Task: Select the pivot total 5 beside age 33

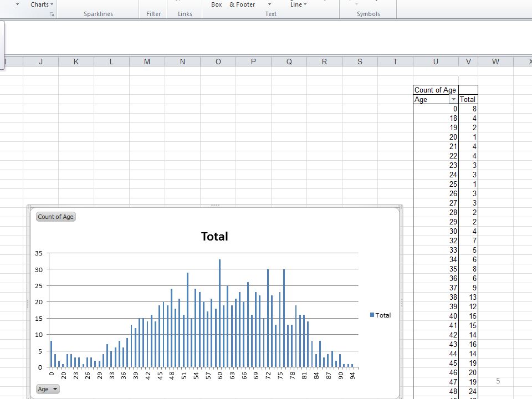Action: tap(468, 250)
